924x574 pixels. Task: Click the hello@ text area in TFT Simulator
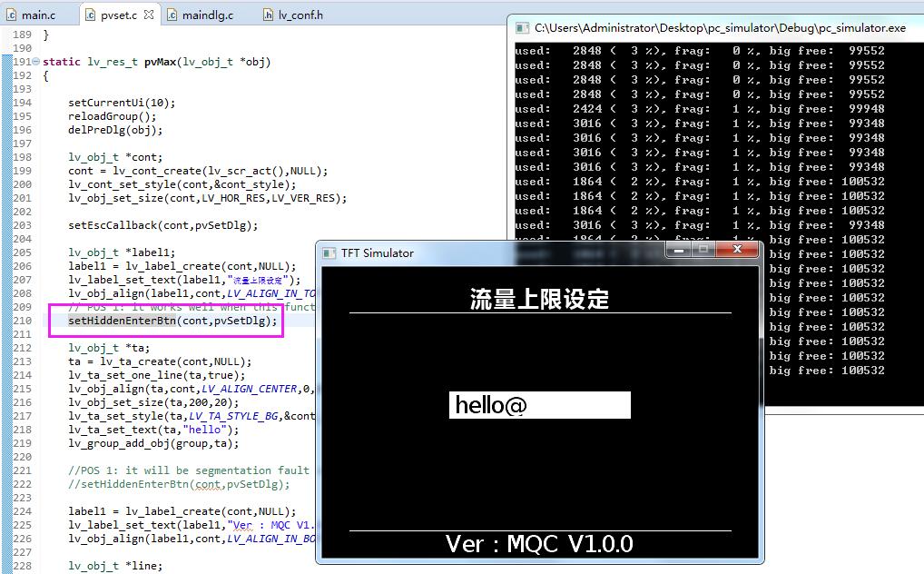coord(539,404)
